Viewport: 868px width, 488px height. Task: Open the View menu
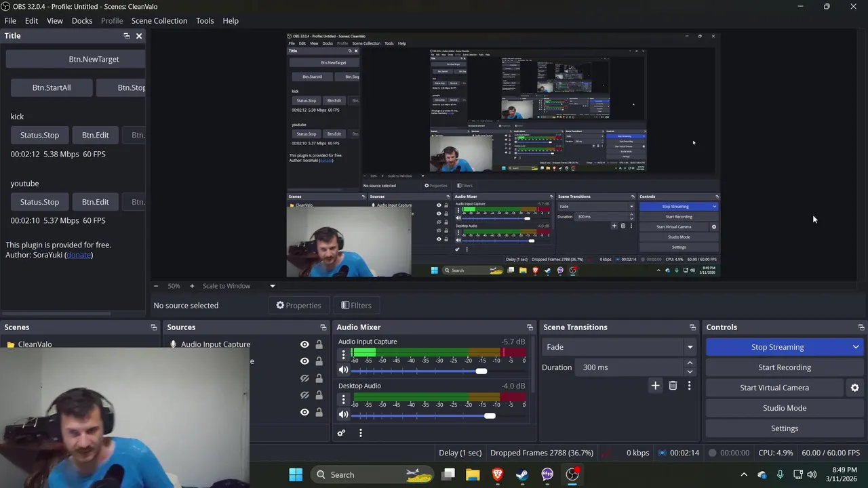click(55, 21)
